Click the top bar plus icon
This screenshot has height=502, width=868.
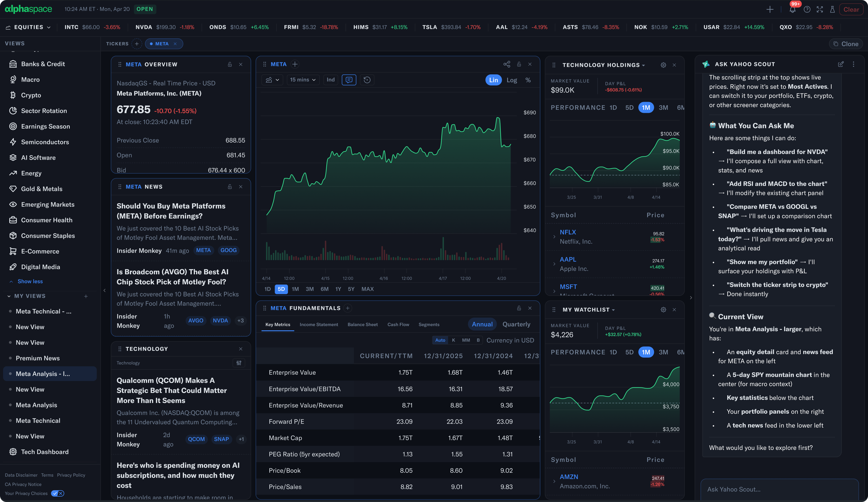click(770, 9)
